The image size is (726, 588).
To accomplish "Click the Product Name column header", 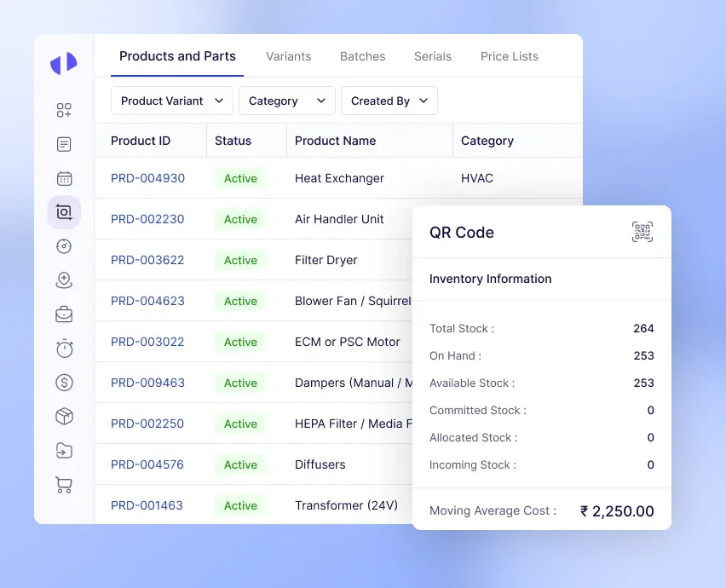I will click(335, 141).
